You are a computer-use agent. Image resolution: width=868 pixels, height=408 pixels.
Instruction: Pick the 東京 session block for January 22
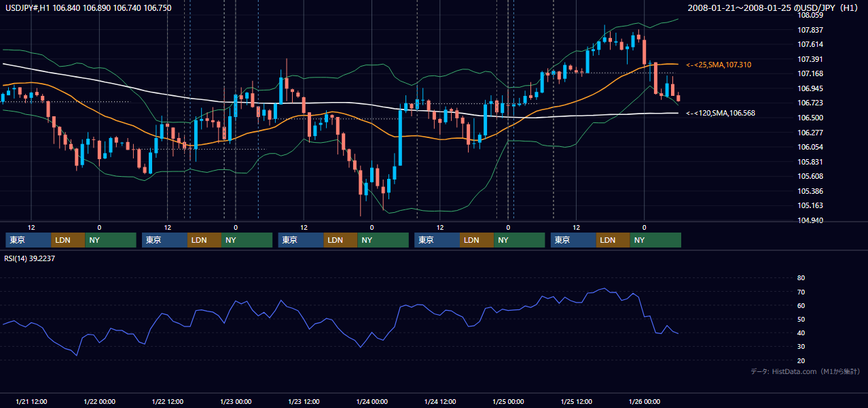(x=165, y=240)
